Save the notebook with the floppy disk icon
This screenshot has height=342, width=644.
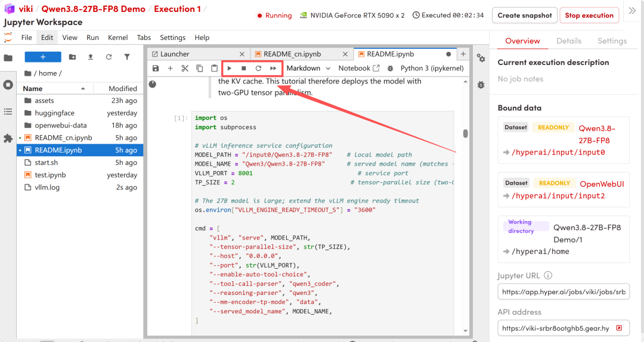coord(155,68)
